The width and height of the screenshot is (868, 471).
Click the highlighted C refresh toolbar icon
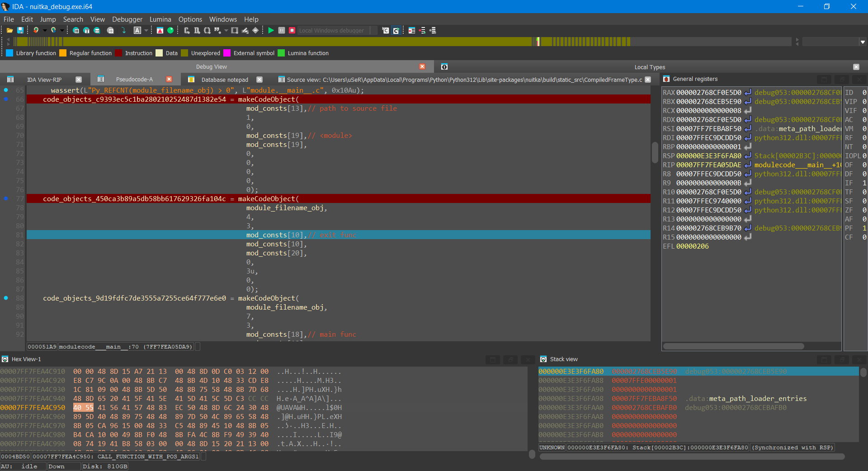tap(396, 30)
